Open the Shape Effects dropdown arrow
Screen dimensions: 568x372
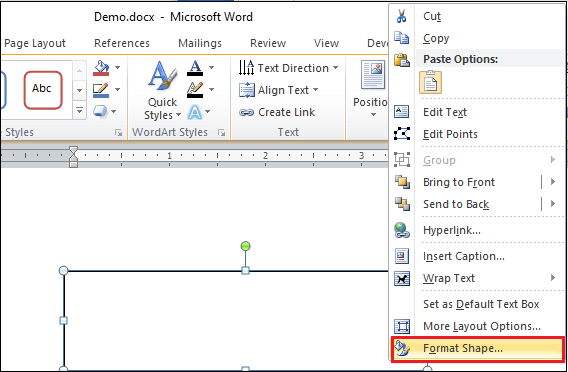coord(113,111)
